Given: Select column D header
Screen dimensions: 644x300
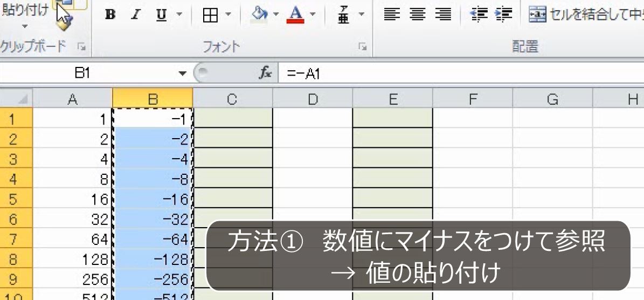Looking at the screenshot, I should pos(313,99).
